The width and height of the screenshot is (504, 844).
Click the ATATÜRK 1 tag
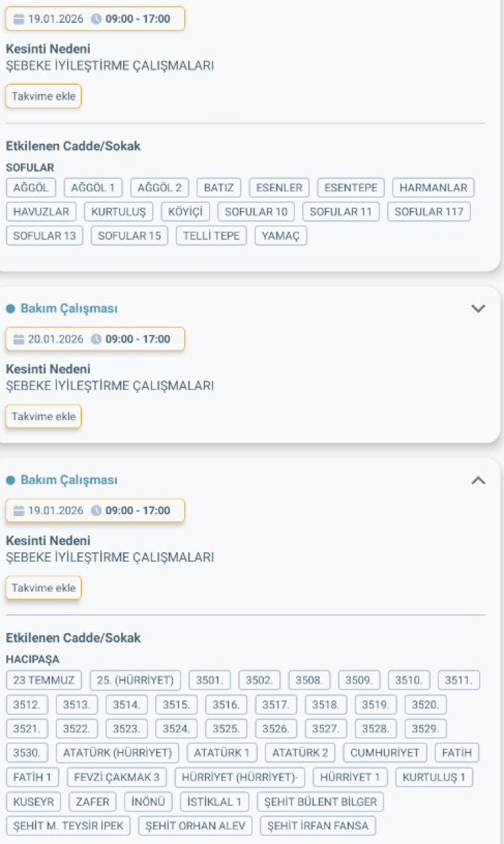tap(222, 753)
